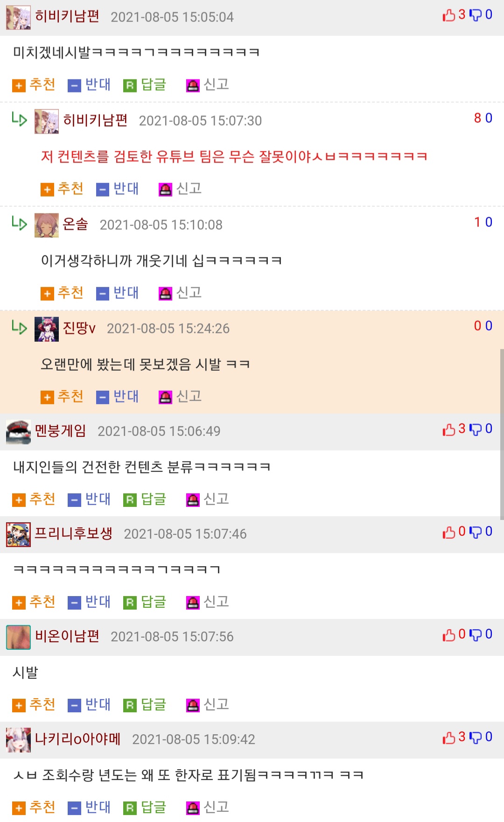Open username link 멘붕게임
Viewport: 504px width, 822px height.
tap(61, 430)
